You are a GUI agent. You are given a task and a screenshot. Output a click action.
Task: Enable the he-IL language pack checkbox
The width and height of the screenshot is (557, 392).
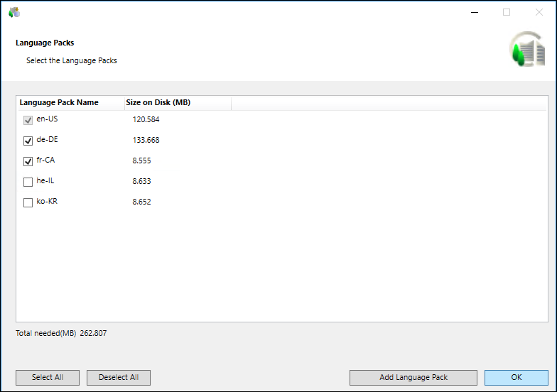pyautogui.click(x=28, y=182)
